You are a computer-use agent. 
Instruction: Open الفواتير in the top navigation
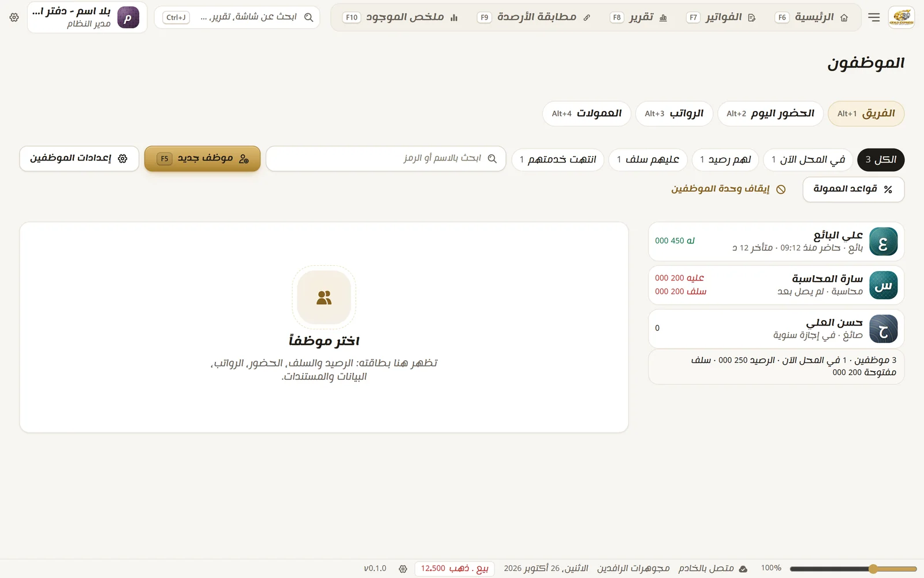click(x=721, y=17)
